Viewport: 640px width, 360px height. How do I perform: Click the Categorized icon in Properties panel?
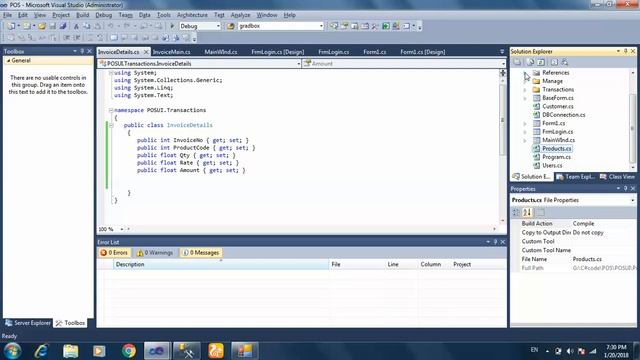tap(516, 212)
